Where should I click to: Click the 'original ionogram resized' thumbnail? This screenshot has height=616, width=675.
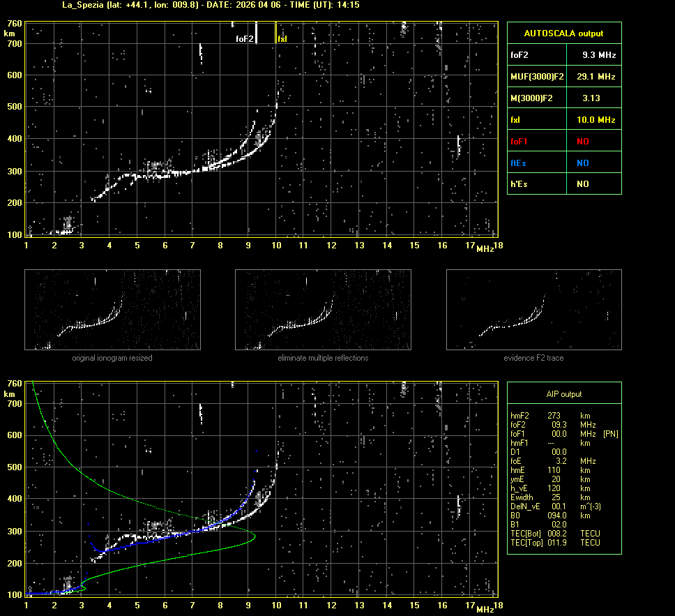112,310
